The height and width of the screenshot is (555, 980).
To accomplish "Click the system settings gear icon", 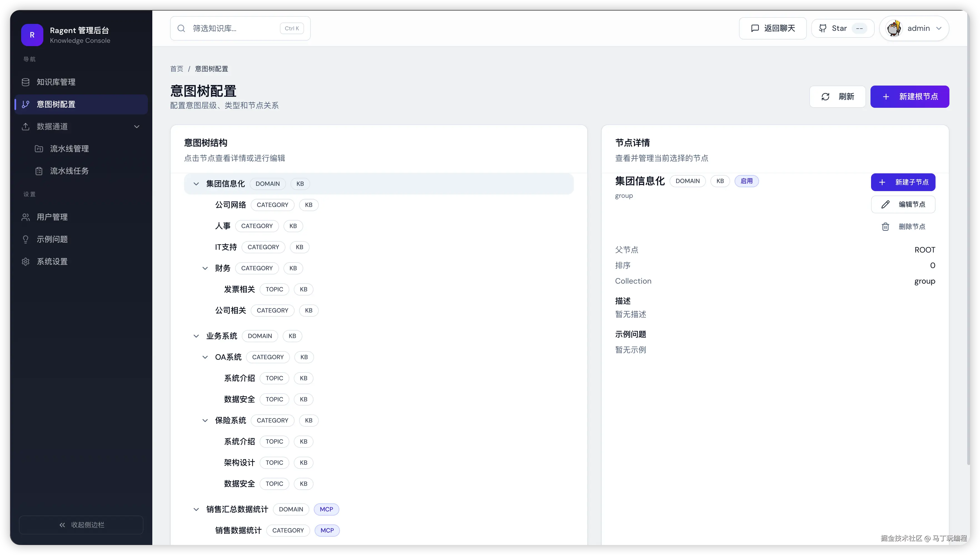I will click(x=26, y=261).
